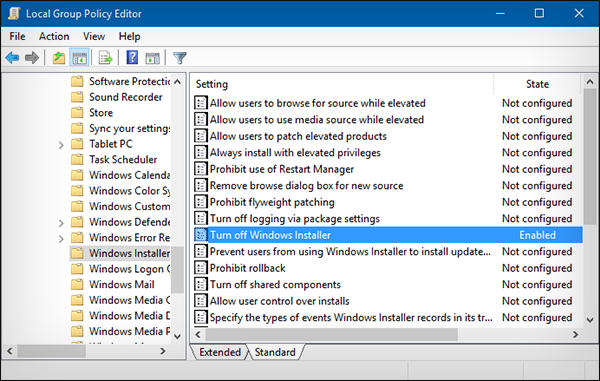This screenshot has height=381, width=600.
Task: Click the Filter funnel toolbar icon
Action: (179, 58)
